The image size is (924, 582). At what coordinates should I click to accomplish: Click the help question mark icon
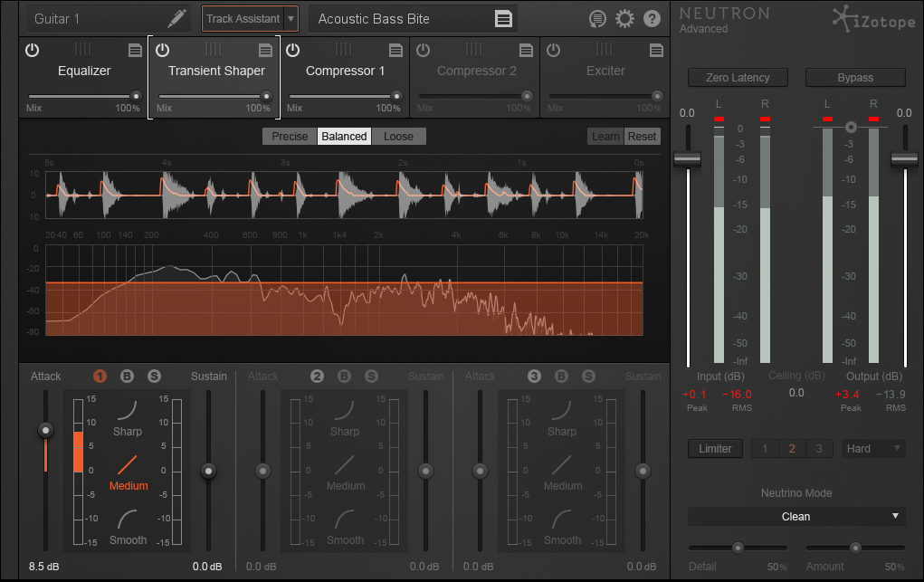652,18
